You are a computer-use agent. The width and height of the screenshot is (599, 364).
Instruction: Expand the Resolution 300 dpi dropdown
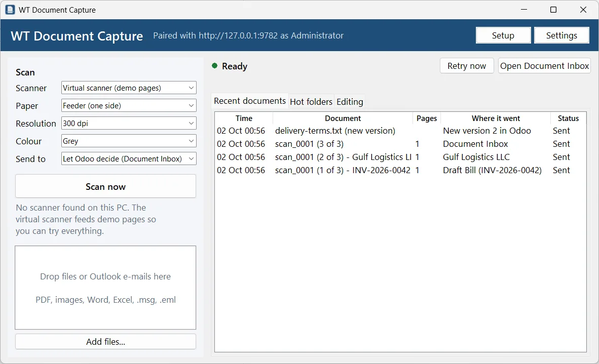[129, 123]
